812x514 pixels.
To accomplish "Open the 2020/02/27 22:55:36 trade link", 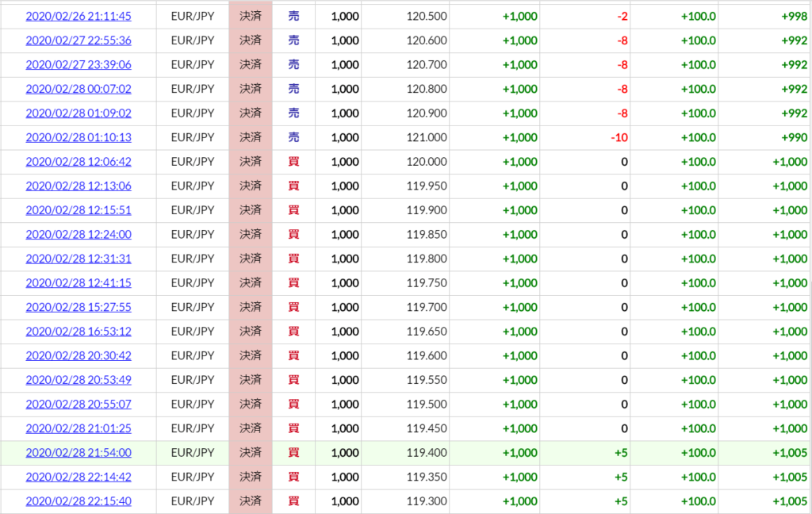I will [79, 40].
